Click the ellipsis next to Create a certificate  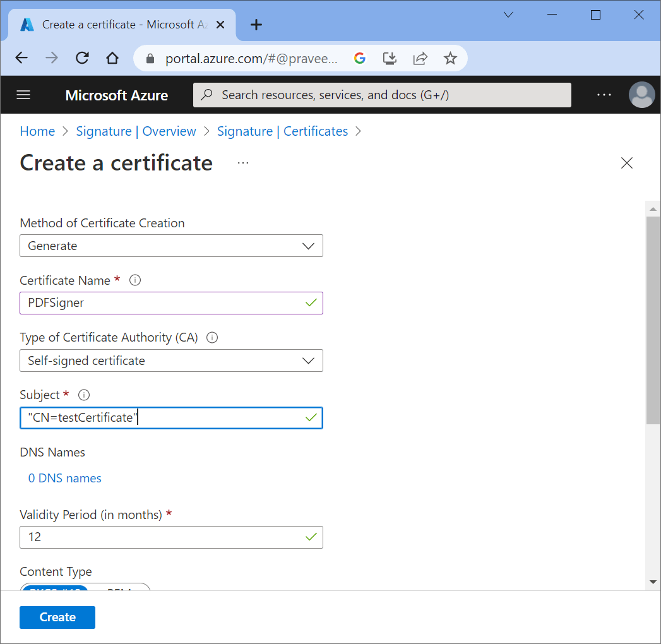243,163
